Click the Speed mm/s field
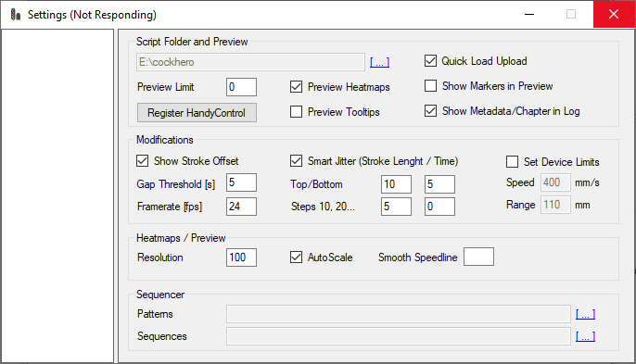Viewport: 636px width, 364px height. pyautogui.click(x=555, y=182)
